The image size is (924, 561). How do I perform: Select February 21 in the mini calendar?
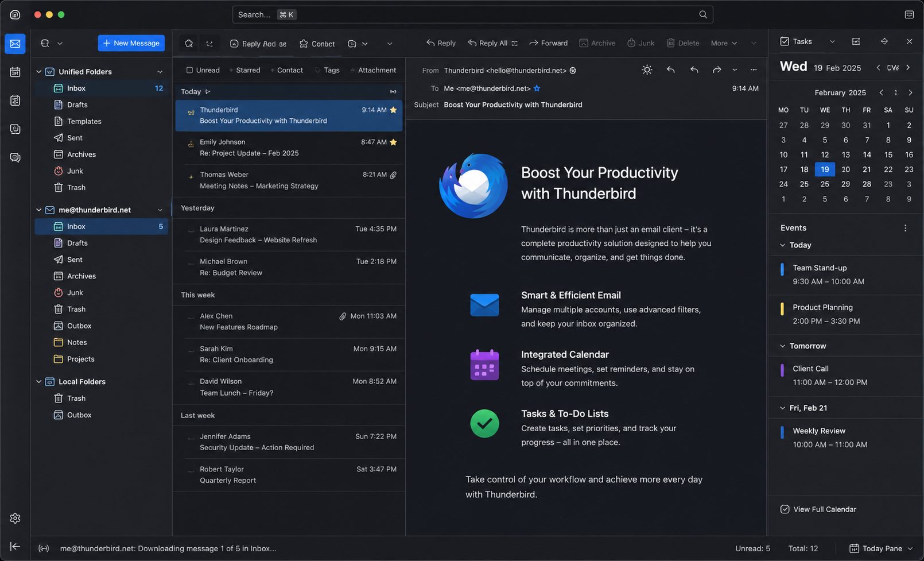tap(867, 169)
